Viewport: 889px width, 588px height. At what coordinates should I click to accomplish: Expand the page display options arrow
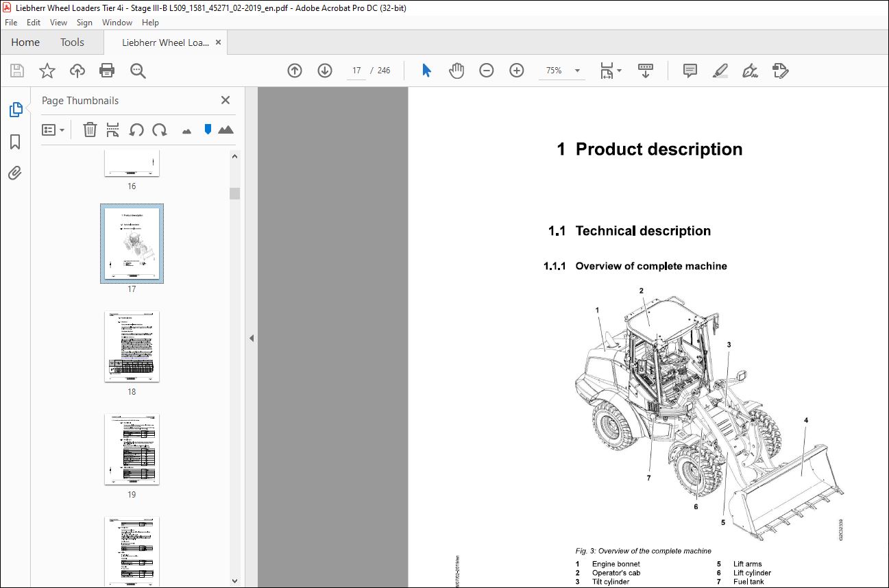[x=620, y=71]
